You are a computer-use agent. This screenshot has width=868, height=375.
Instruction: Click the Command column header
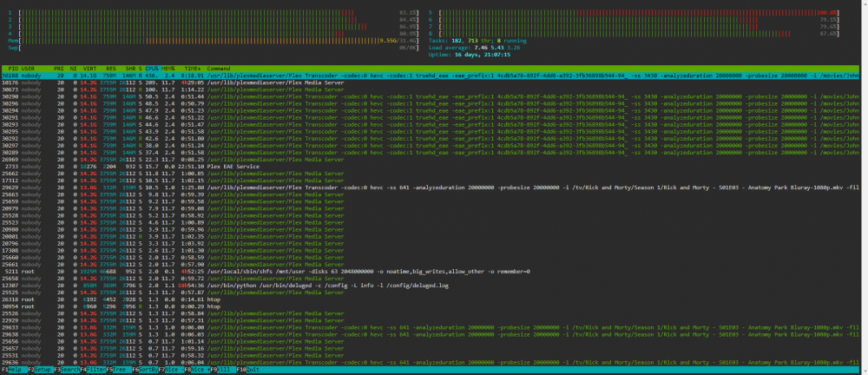coord(219,68)
